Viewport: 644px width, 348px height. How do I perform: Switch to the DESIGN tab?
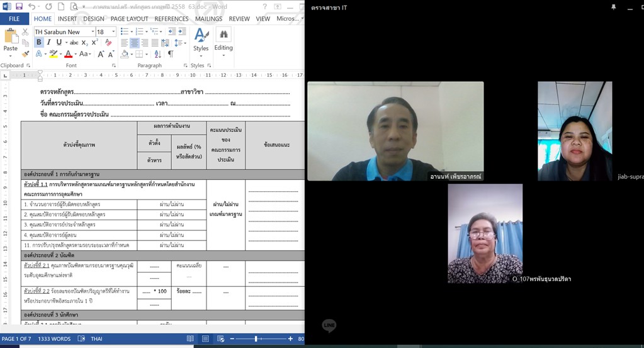click(94, 19)
